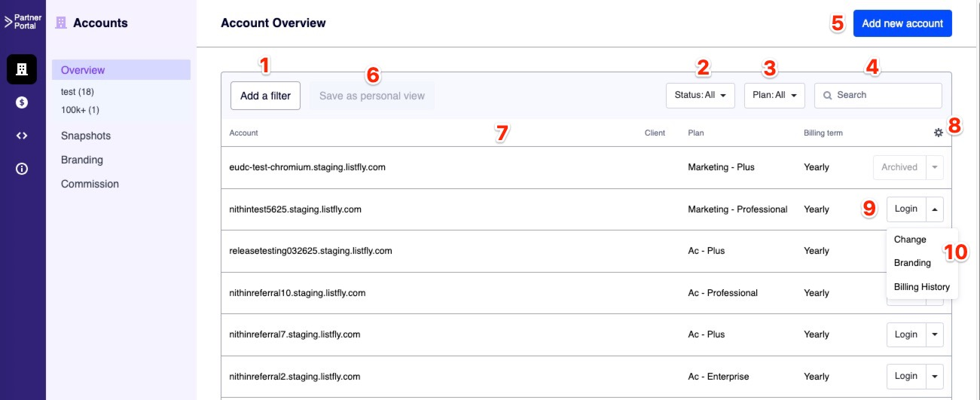The height and width of the screenshot is (400, 980).
Task: Open the Accounts building icon in sidebar
Action: pos(22,69)
